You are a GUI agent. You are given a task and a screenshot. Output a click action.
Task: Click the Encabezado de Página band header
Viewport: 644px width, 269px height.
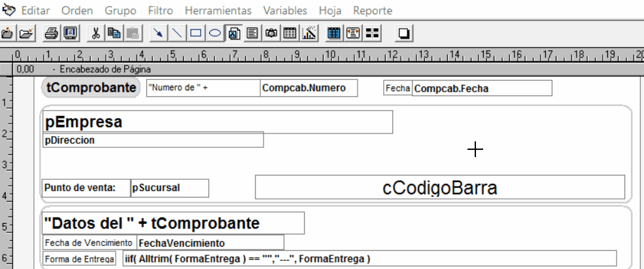coord(328,69)
